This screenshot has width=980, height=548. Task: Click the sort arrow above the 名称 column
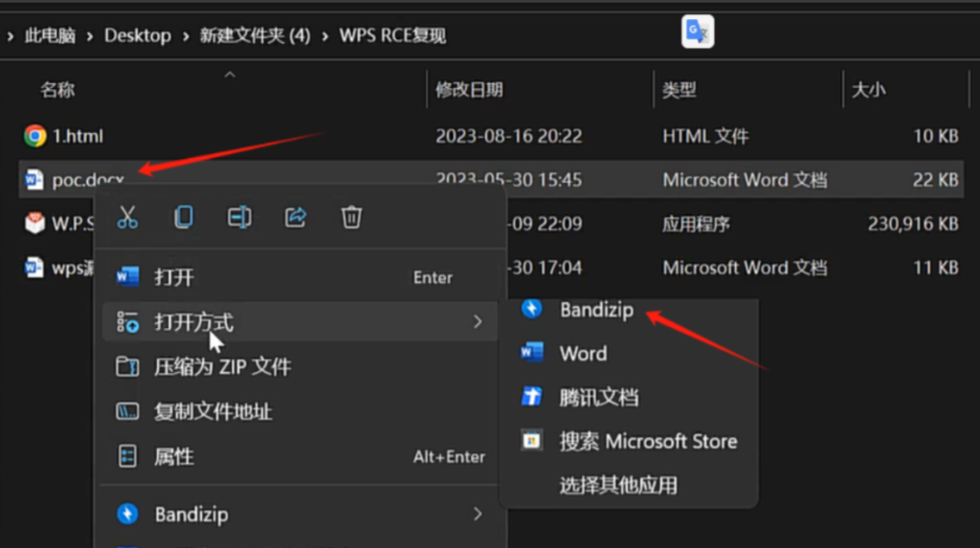click(230, 75)
